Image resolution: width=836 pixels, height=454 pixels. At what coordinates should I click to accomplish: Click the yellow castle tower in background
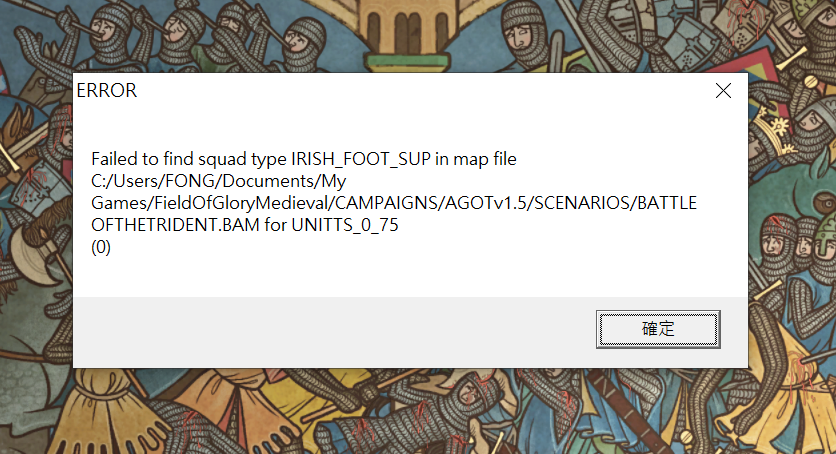click(x=416, y=30)
